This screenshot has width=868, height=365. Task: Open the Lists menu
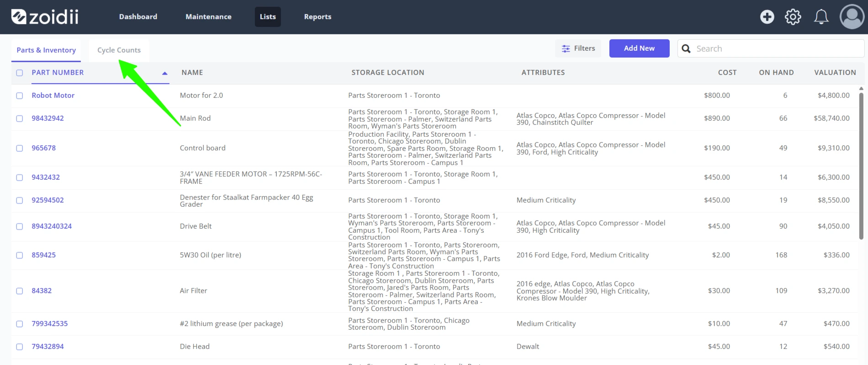pos(268,16)
